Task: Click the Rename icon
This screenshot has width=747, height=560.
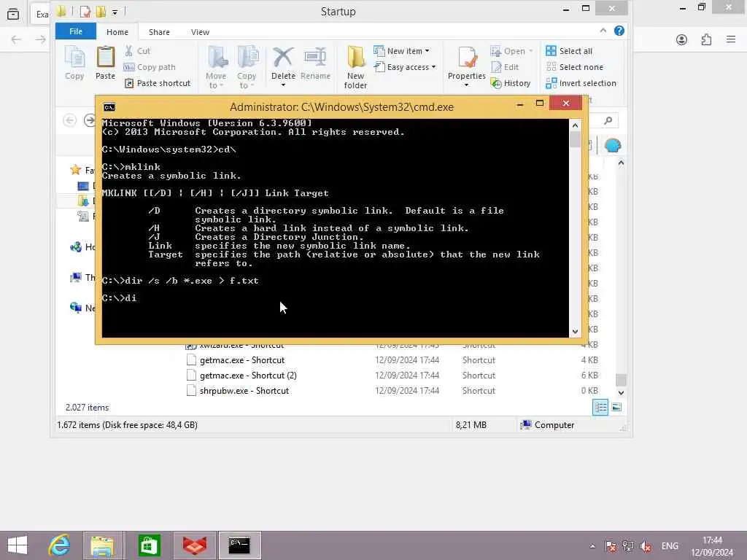Action: click(x=315, y=63)
